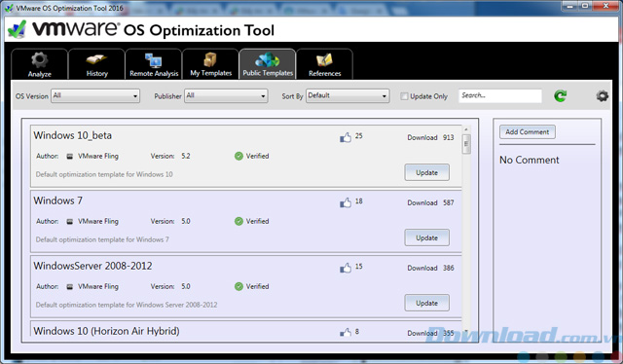Click the template list scrollbar thumb

click(466, 144)
